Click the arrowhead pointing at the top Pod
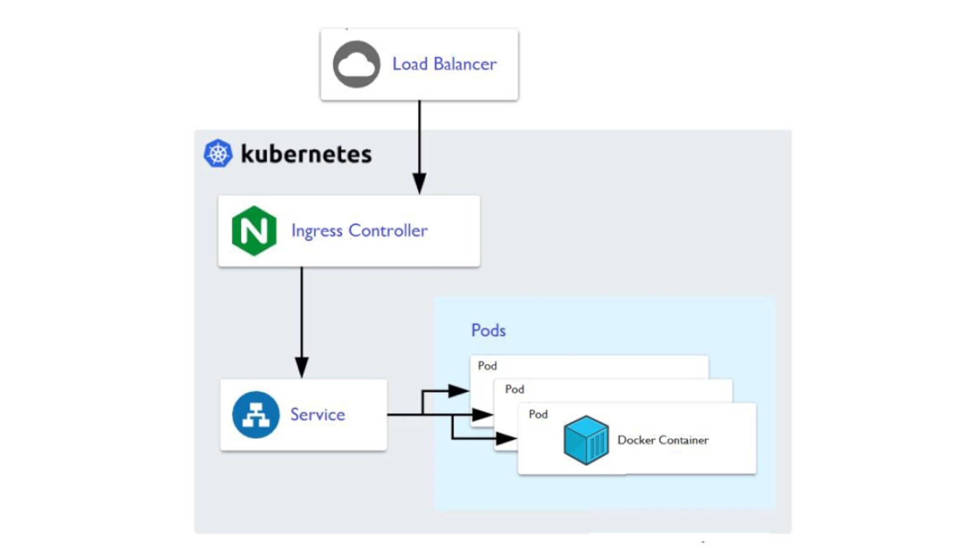Screen dimensions: 980x551 tap(458, 391)
